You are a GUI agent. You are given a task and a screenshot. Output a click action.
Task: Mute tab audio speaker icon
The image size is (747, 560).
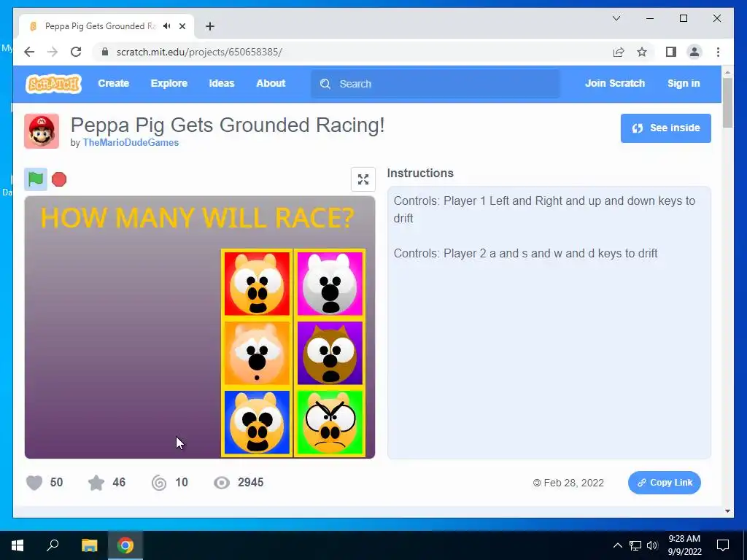[x=167, y=26]
